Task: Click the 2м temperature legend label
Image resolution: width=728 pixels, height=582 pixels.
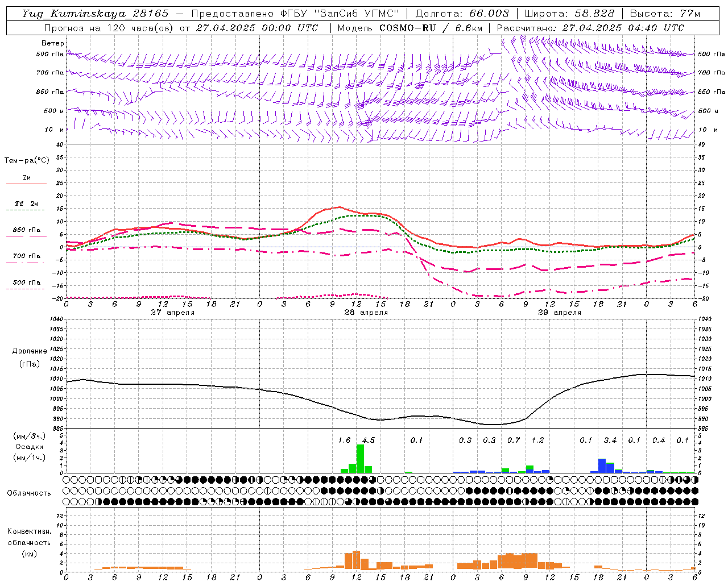Action: [x=27, y=178]
